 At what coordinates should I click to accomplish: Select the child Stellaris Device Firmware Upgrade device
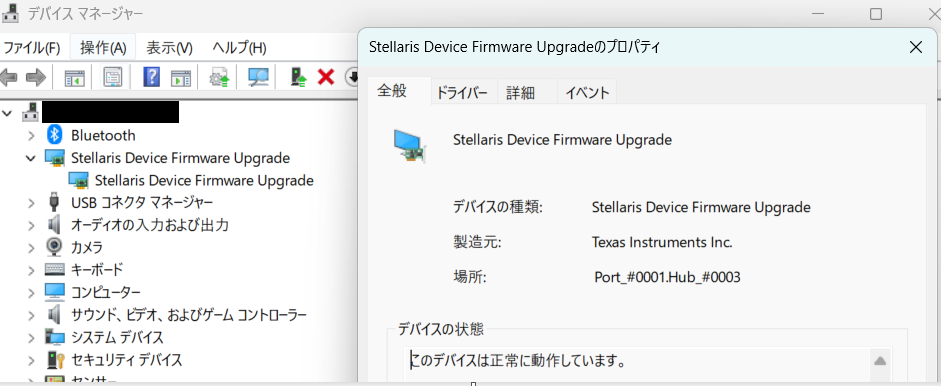[x=204, y=180]
